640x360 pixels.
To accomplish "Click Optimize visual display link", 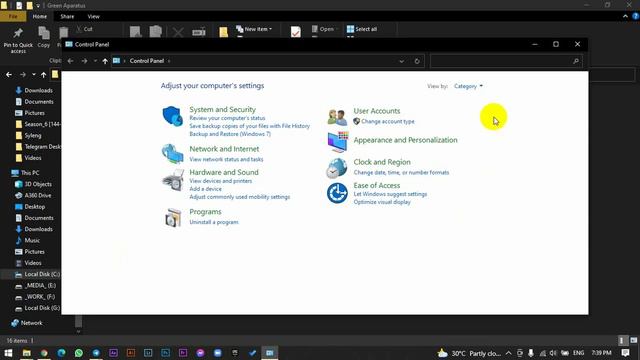I will (382, 202).
